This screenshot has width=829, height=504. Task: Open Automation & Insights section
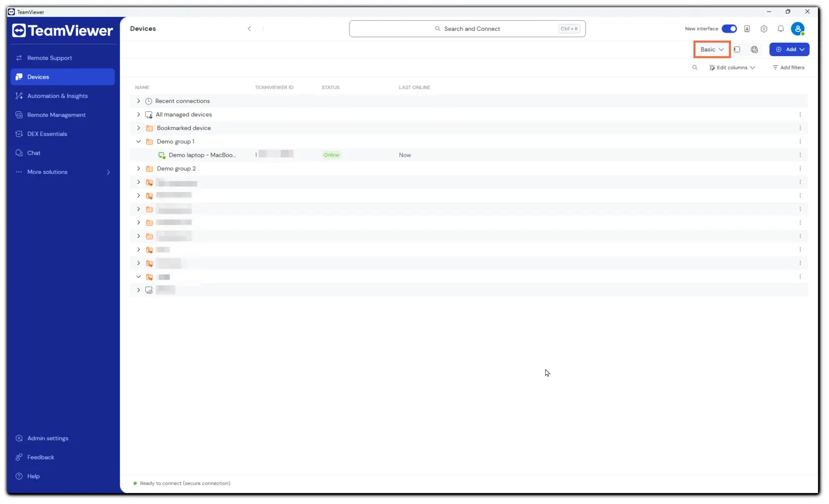(63, 96)
